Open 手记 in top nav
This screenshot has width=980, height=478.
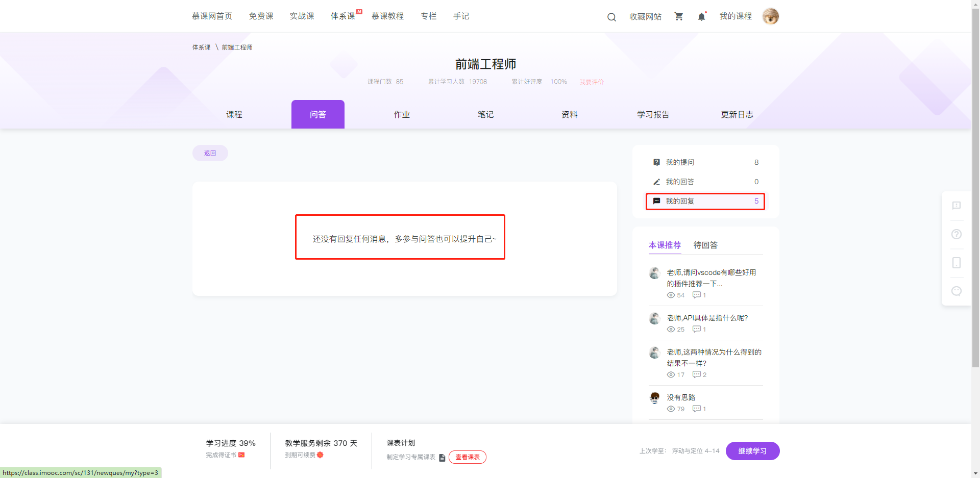(461, 16)
